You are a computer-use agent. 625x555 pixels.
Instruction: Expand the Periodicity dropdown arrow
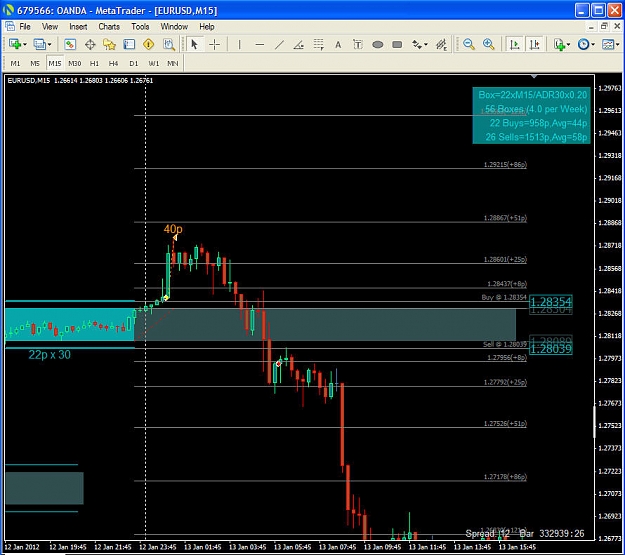pyautogui.click(x=593, y=44)
